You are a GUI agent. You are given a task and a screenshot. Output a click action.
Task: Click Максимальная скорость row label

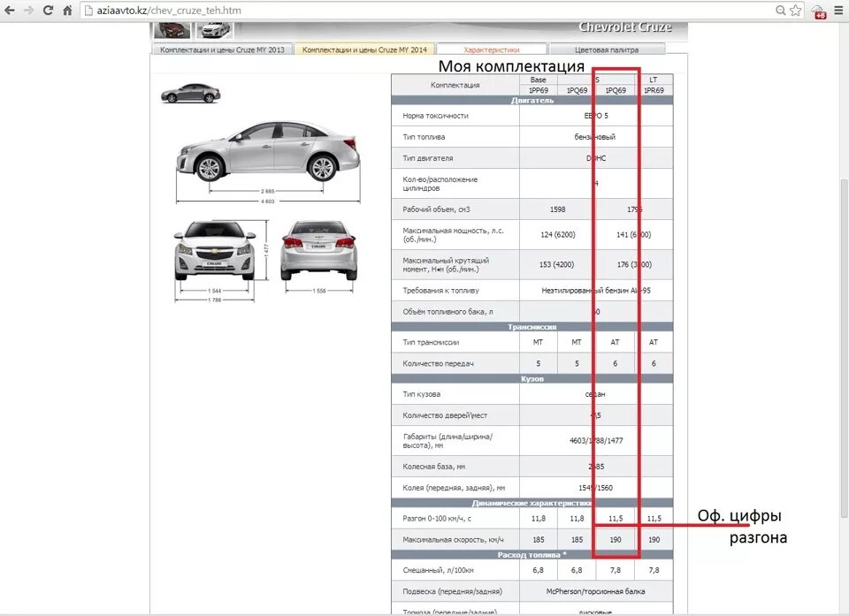[453, 540]
